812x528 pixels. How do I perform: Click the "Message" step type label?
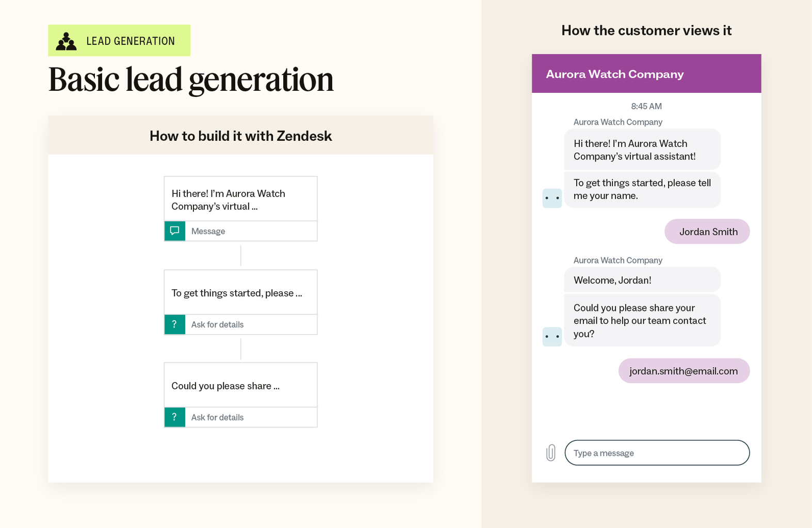coord(208,231)
